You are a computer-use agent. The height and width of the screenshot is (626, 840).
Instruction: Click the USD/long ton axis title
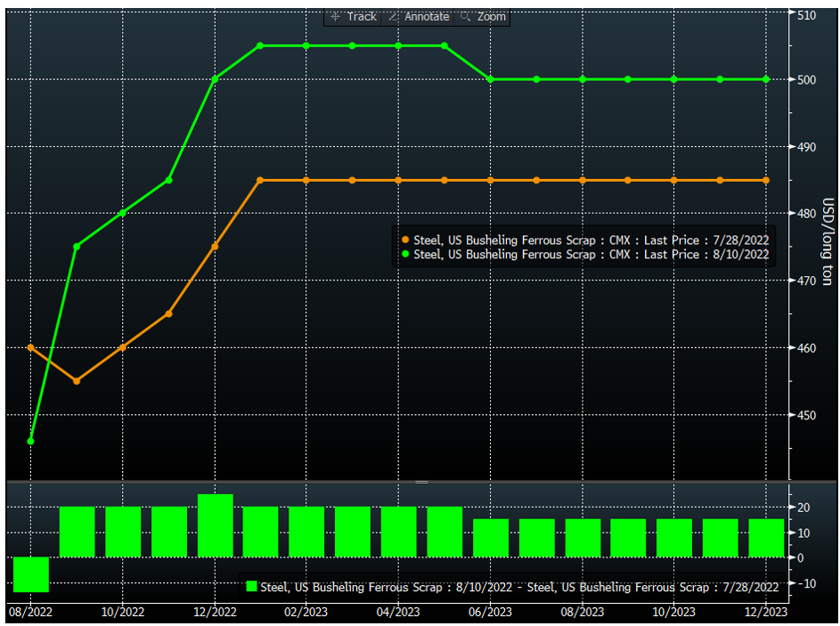click(x=826, y=240)
